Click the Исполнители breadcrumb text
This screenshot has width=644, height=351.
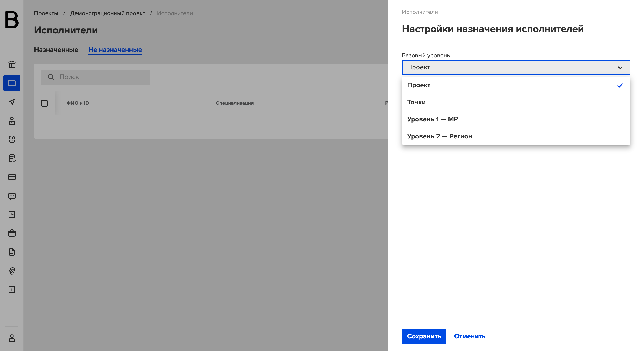[x=175, y=13]
